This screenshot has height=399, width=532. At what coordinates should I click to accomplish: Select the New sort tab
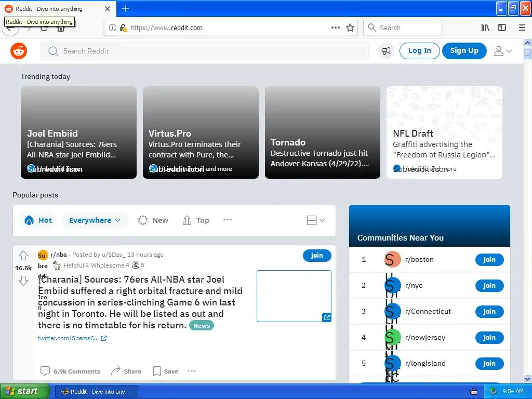tap(153, 220)
